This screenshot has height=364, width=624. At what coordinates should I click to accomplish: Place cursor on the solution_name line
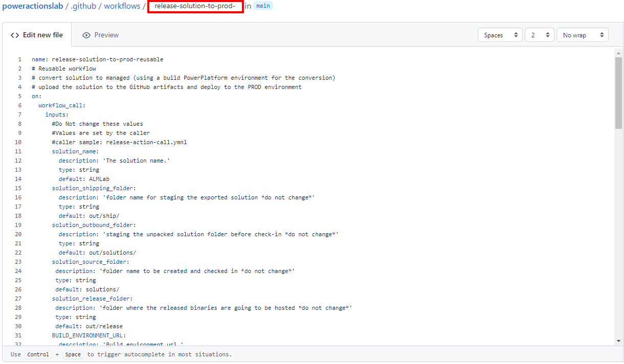[x=75, y=151]
